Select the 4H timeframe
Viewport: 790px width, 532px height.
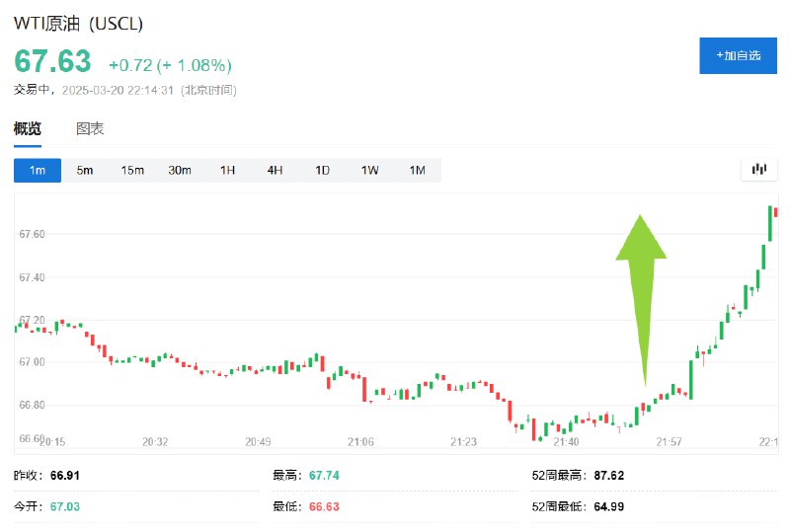point(275,171)
